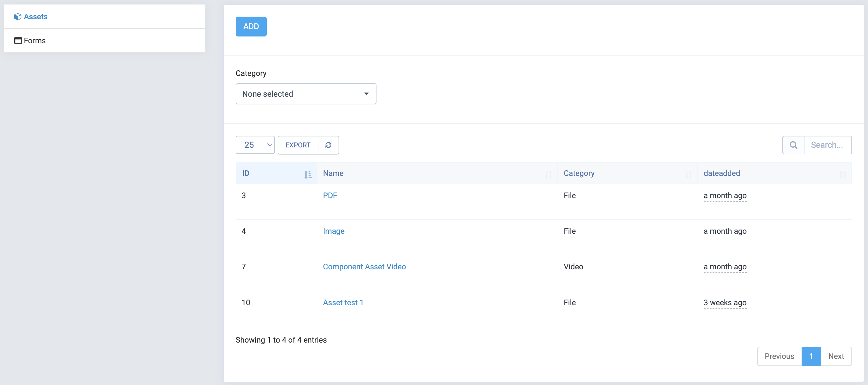Click the Assets cube icon in sidebar
The width and height of the screenshot is (868, 385).
tap(17, 17)
